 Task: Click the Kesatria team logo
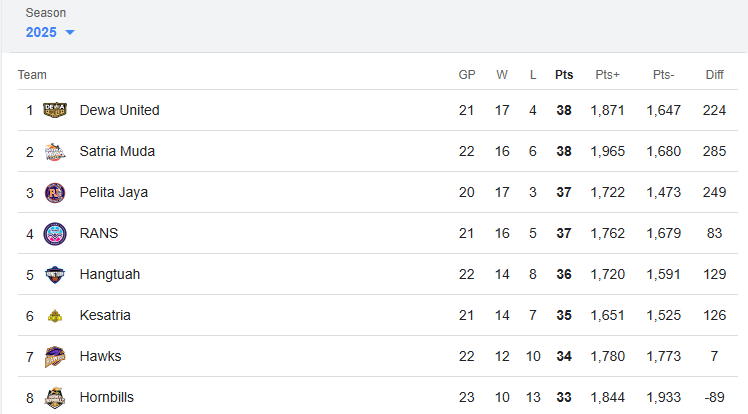[x=55, y=316]
